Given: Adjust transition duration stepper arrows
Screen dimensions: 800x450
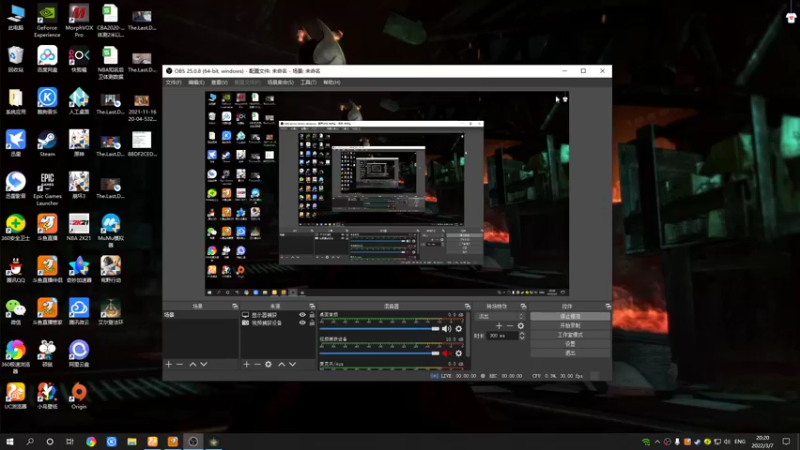Looking at the screenshot, I should pos(521,335).
